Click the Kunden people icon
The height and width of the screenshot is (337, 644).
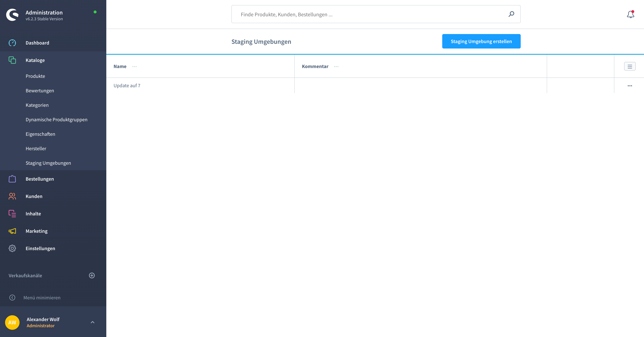click(12, 196)
